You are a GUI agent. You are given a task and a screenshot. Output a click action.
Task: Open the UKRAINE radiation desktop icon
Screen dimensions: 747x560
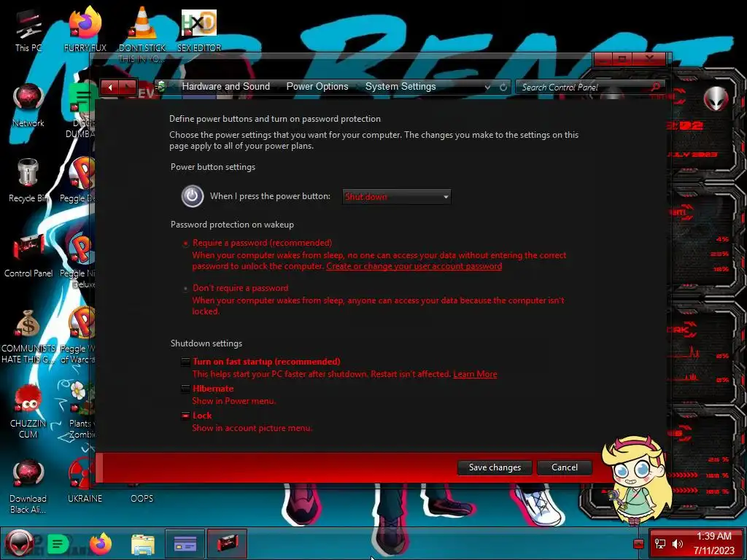pos(85,480)
